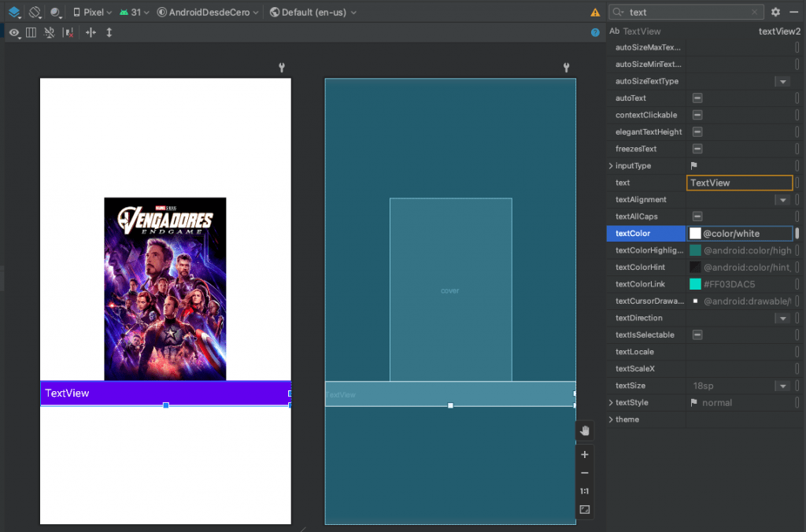806x532 pixels.
Task: Clear all constraints icon
Action: click(68, 32)
